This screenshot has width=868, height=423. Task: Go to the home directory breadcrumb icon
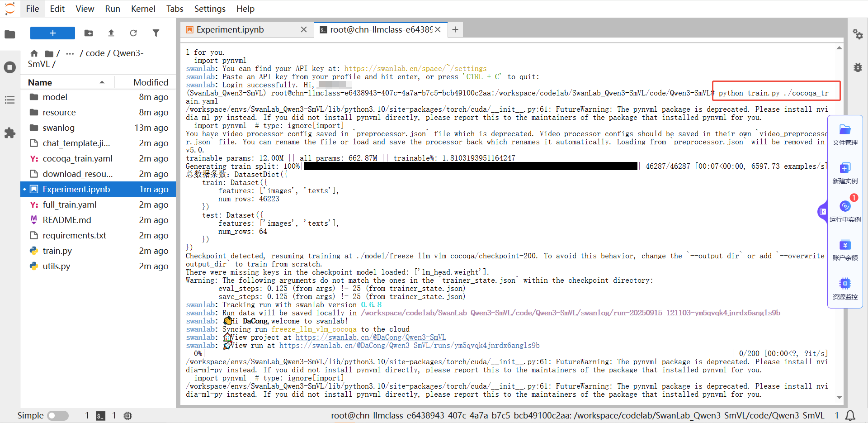(34, 53)
